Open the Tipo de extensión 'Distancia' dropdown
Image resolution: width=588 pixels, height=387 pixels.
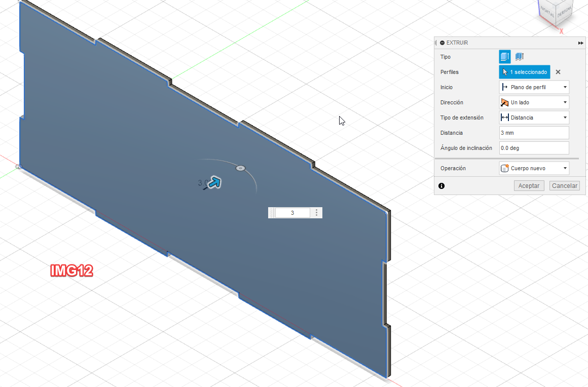pos(534,118)
